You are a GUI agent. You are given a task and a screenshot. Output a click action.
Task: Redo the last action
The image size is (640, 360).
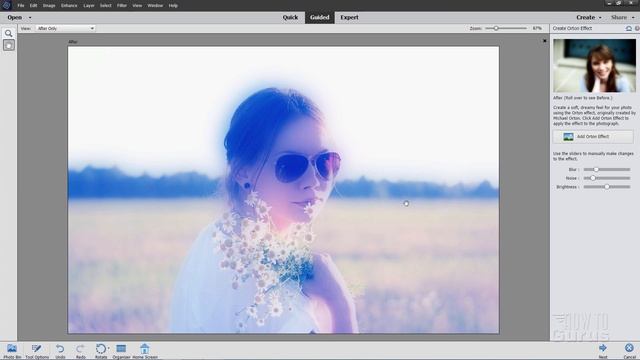(80, 351)
